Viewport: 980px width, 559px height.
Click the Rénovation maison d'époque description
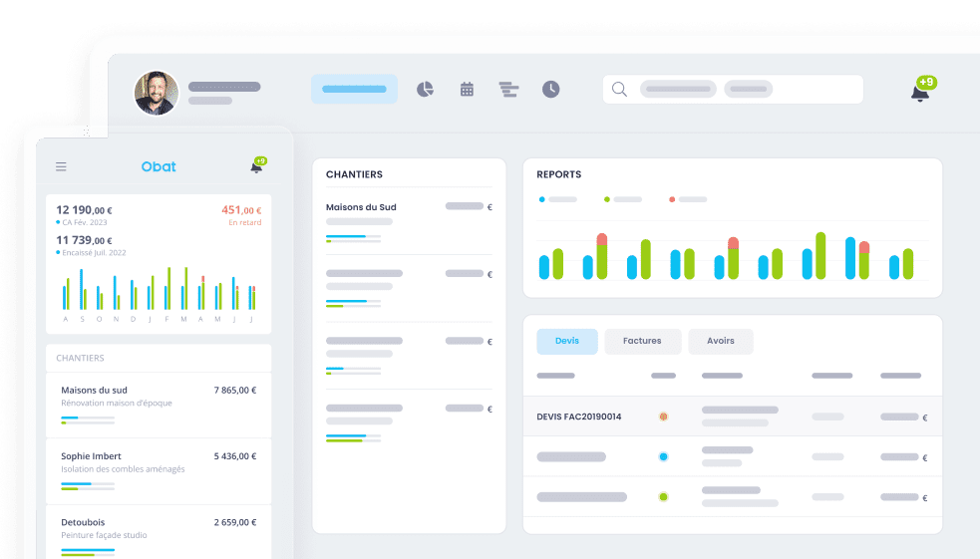[117, 404]
